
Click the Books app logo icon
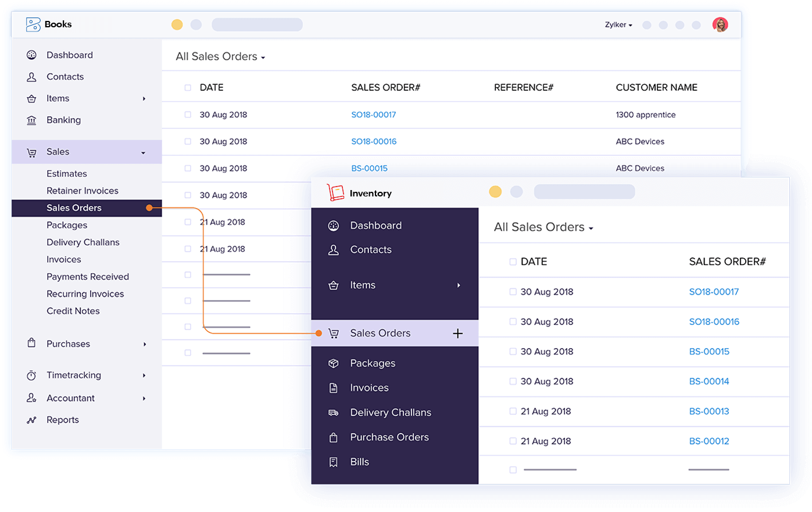pyautogui.click(x=33, y=24)
